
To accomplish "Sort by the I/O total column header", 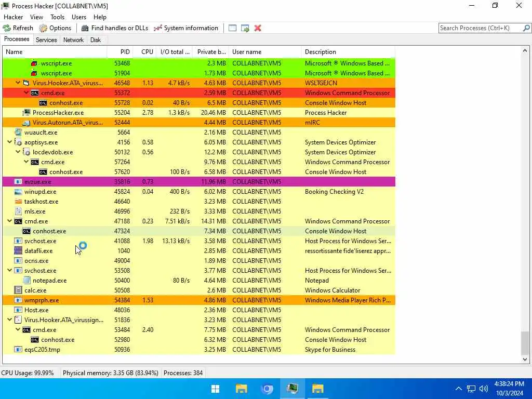I will (175, 52).
